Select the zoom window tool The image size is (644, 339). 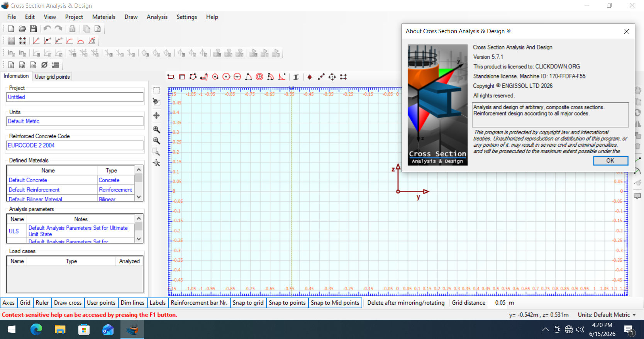coord(156,151)
